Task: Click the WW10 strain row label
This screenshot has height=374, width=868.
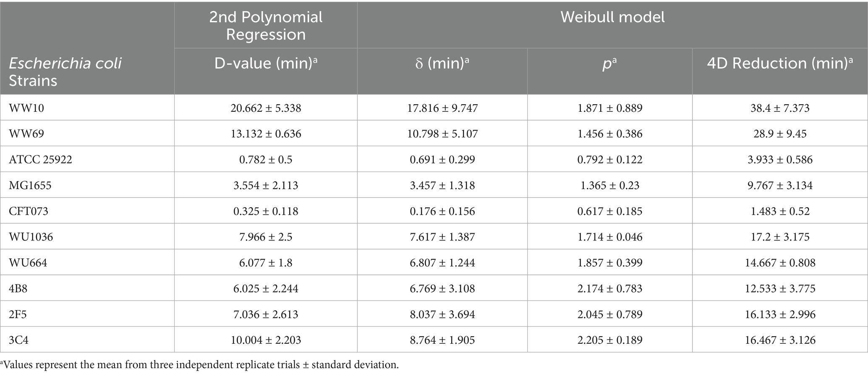Action: (26, 108)
